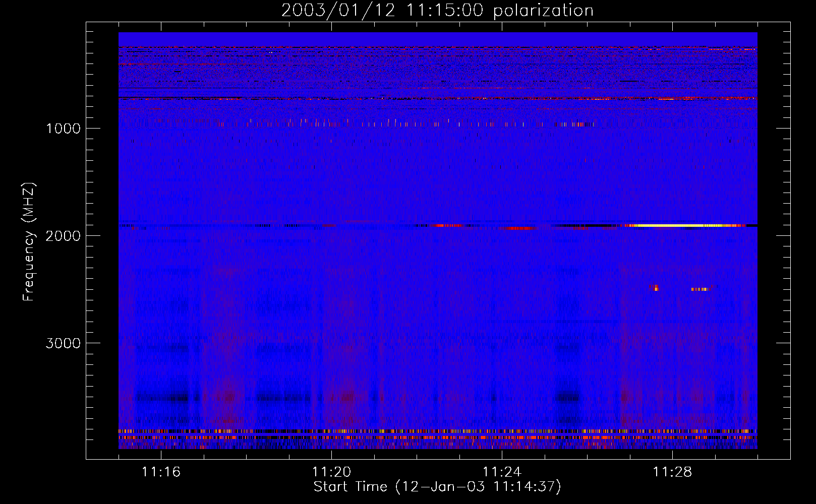Click the 3000 frequency tick label
The image size is (816, 504).
(64, 343)
